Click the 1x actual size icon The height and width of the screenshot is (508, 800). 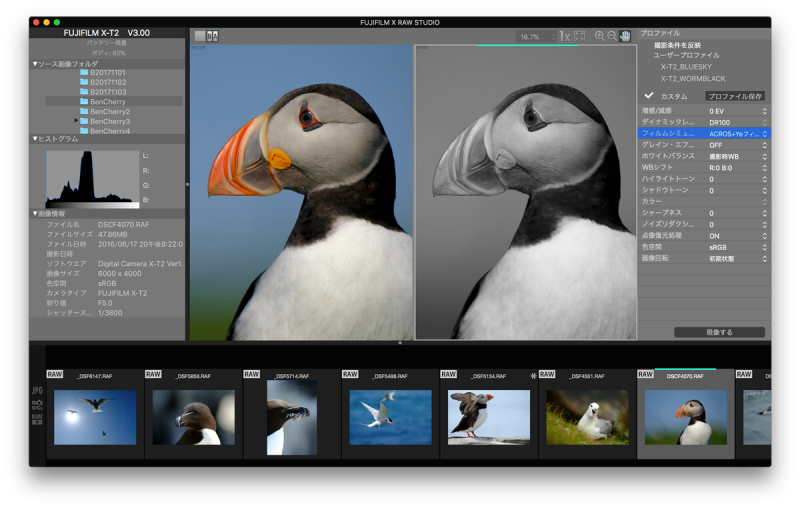pos(565,36)
